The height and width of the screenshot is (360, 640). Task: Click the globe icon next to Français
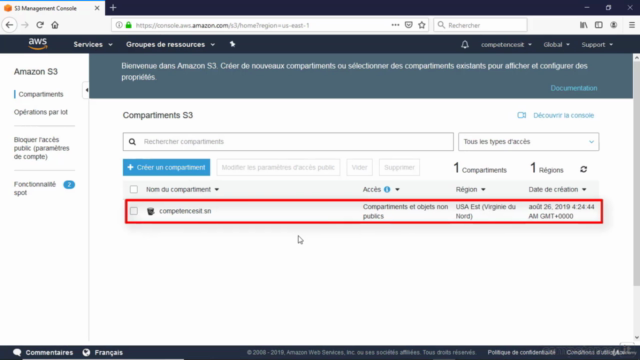click(x=86, y=352)
